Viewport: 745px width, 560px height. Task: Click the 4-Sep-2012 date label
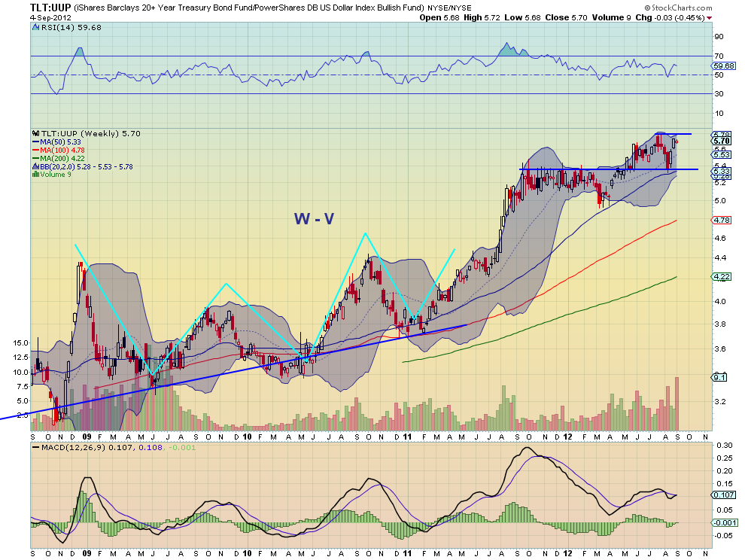click(50, 17)
